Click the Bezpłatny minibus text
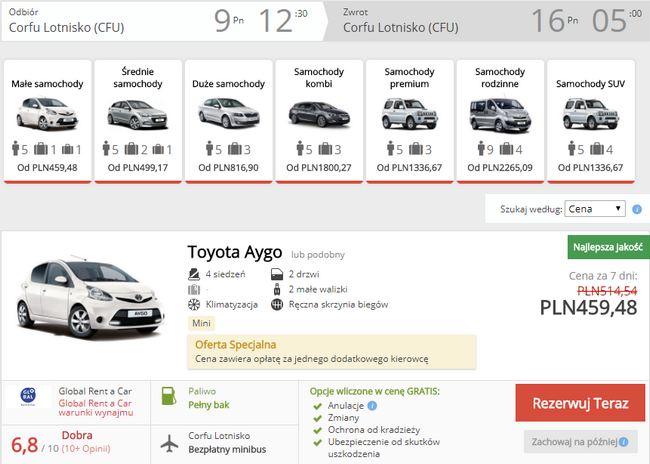The height and width of the screenshot is (464, 650). (x=227, y=449)
